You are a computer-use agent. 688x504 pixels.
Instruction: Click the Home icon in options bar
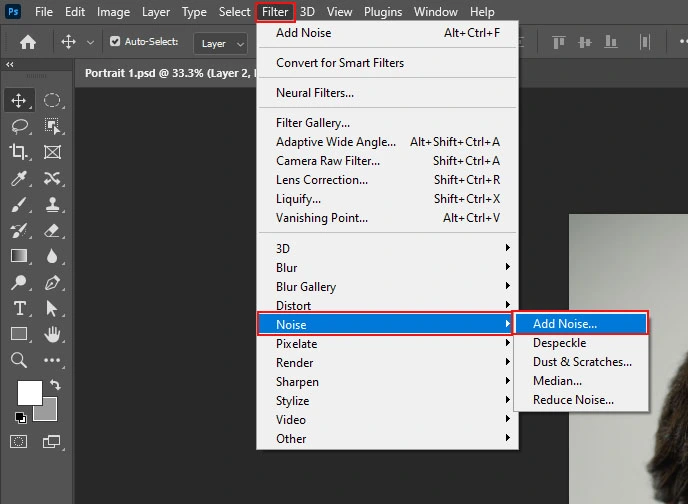coord(28,42)
